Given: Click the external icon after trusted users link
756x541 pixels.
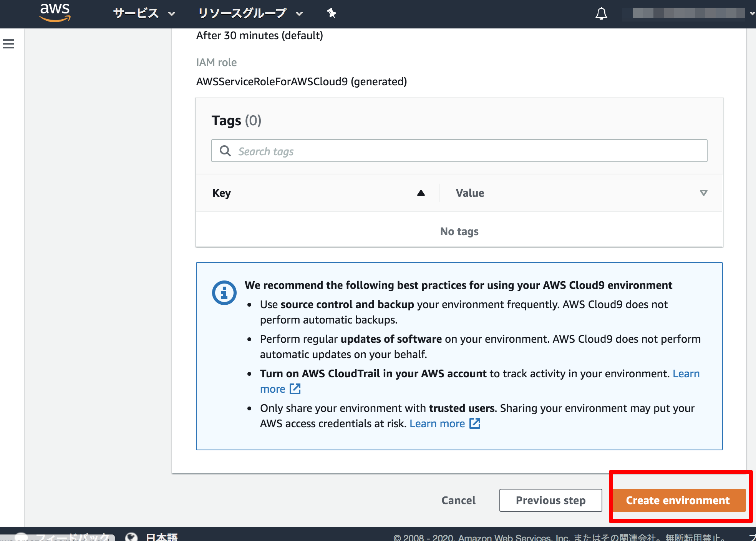Looking at the screenshot, I should tap(475, 423).
